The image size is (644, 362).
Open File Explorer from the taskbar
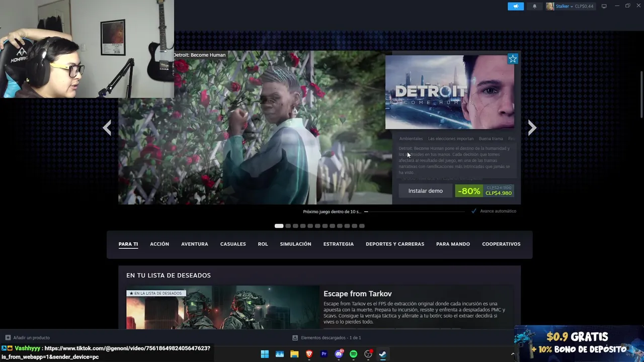(x=294, y=354)
